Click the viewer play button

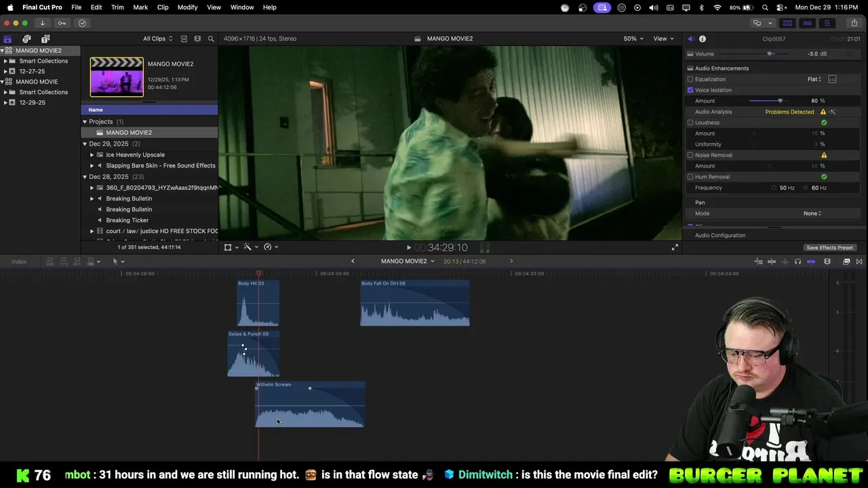408,248
